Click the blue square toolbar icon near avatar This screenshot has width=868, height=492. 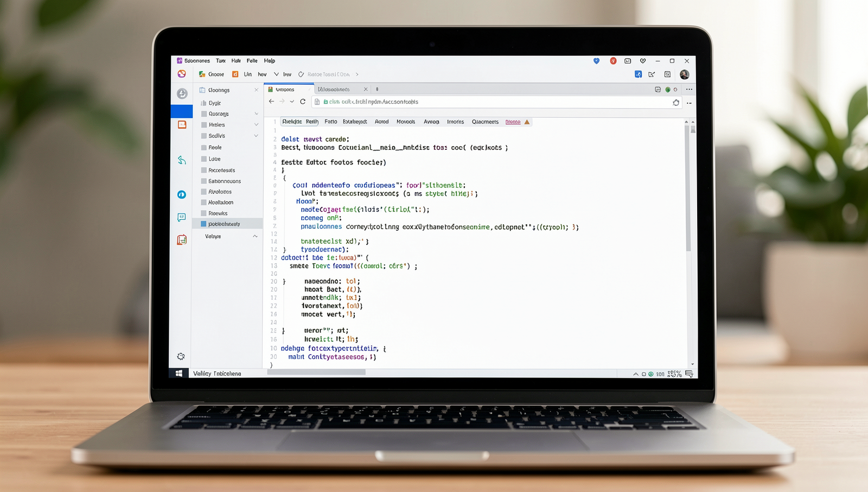pos(639,74)
